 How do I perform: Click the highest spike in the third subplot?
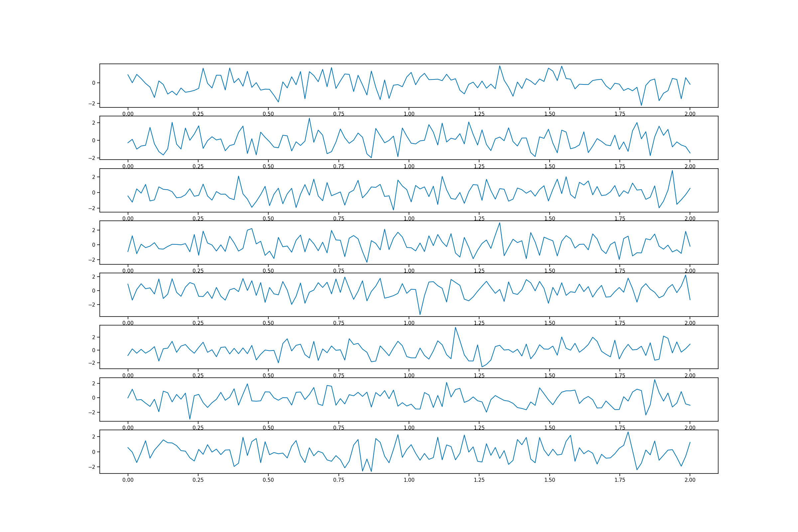[x=672, y=171]
